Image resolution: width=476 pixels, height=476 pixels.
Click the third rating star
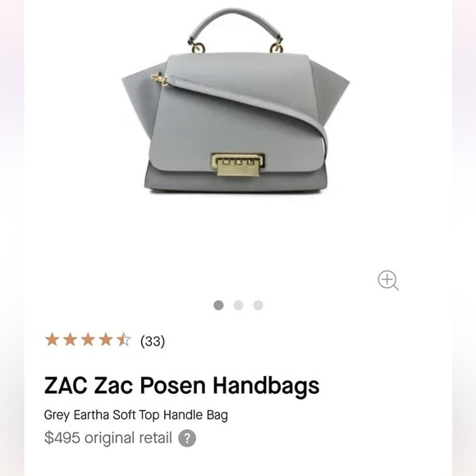pyautogui.click(x=88, y=340)
